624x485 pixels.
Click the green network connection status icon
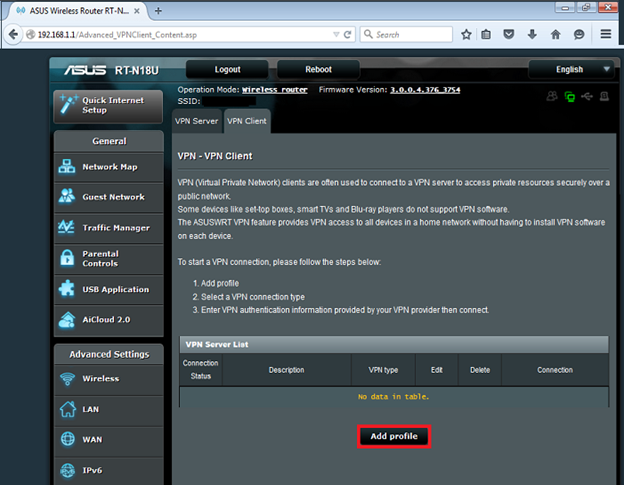(569, 97)
